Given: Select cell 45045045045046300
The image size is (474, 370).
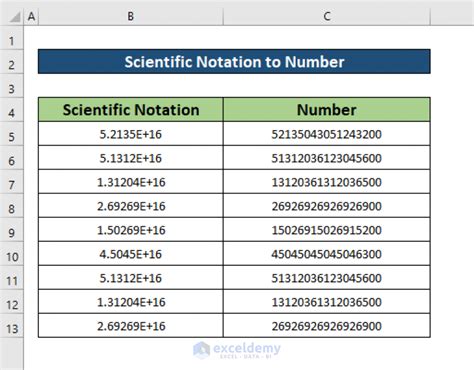Looking at the screenshot, I should point(327,254).
